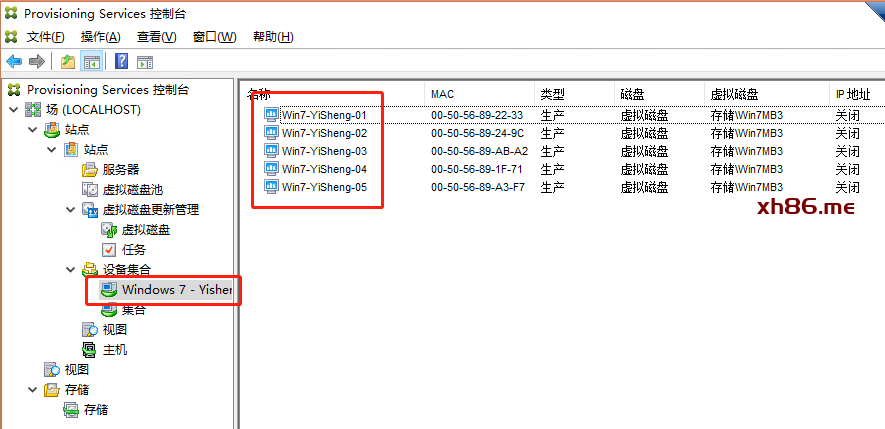Collapse the 虚拟磁盘更新管理 node
The height and width of the screenshot is (429, 885).
pos(70,210)
